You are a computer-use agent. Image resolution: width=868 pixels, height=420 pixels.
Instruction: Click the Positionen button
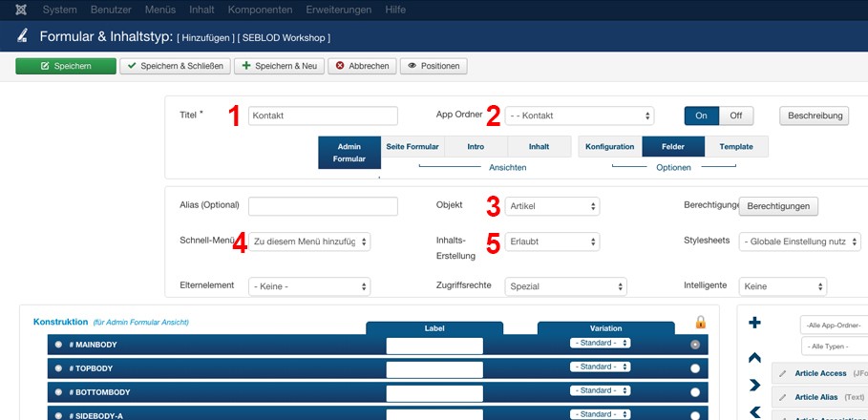[434, 66]
